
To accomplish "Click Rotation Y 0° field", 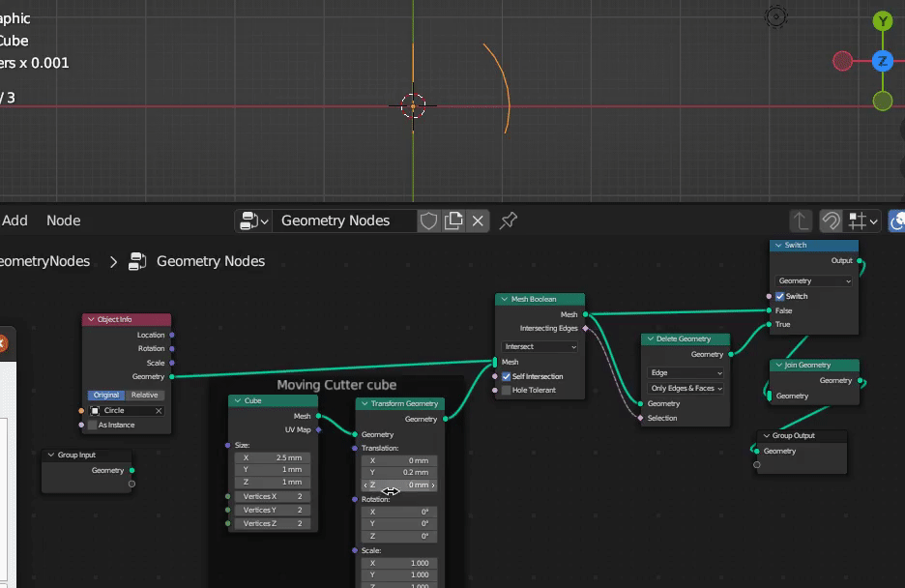I will (398, 524).
